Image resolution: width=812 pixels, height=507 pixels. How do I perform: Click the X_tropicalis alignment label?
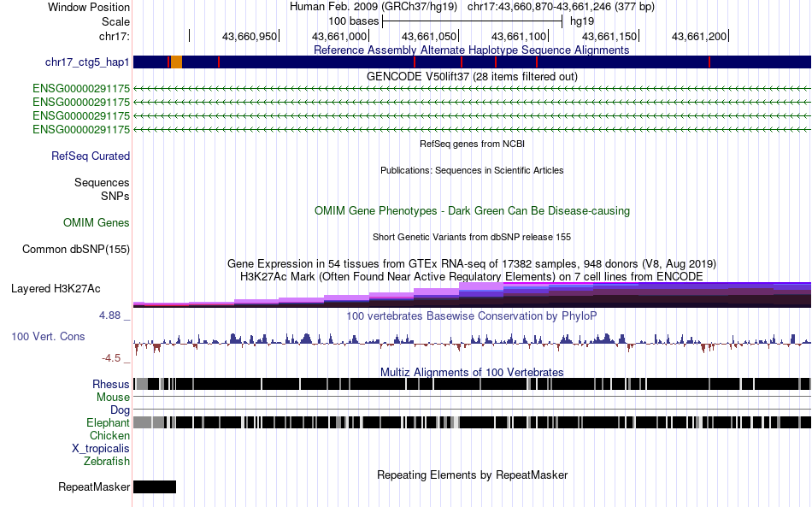(101, 449)
